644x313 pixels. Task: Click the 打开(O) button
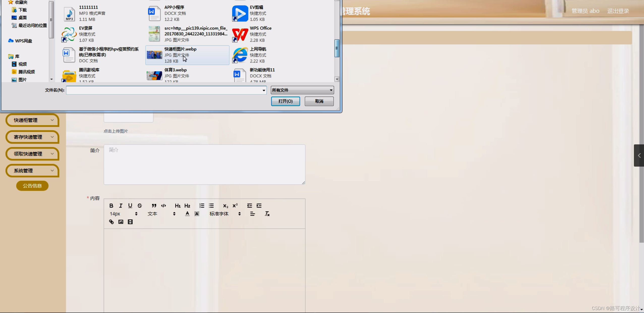285,101
